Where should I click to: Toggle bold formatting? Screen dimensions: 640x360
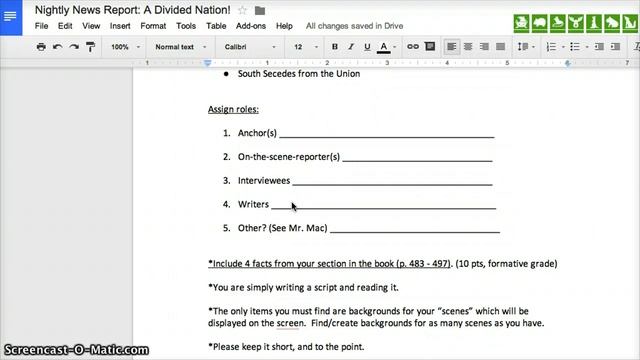335,47
